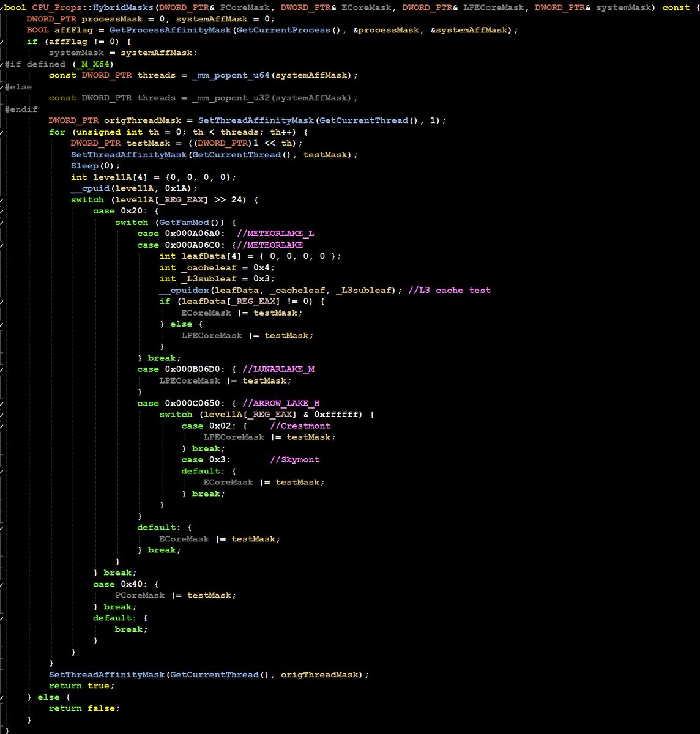Collapse fold marker beside 'case 0x40: {'
The height and width of the screenshot is (734, 700).
(x=2, y=584)
